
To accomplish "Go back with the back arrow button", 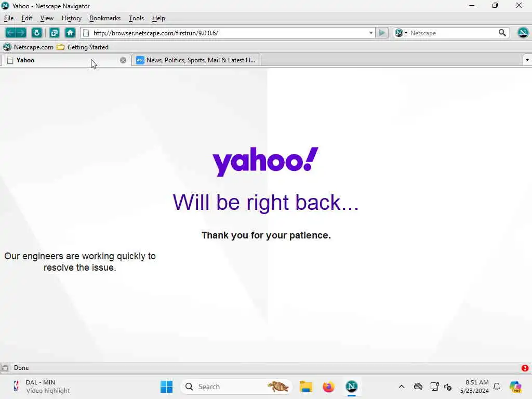I will point(10,33).
